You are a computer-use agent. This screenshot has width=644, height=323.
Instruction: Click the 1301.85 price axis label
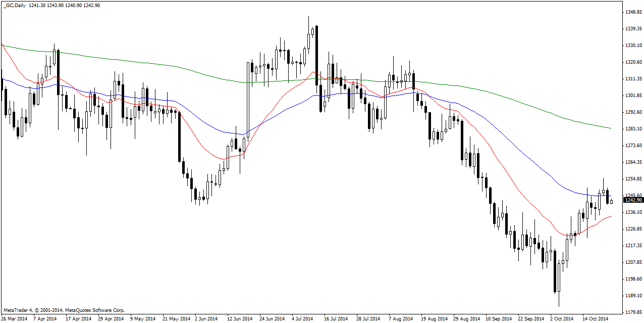633,96
